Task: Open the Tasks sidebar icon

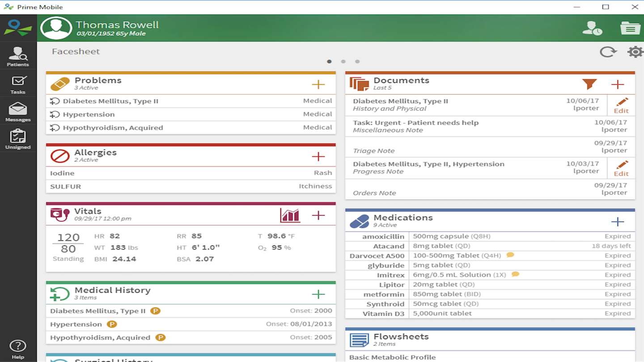Action: tap(18, 84)
